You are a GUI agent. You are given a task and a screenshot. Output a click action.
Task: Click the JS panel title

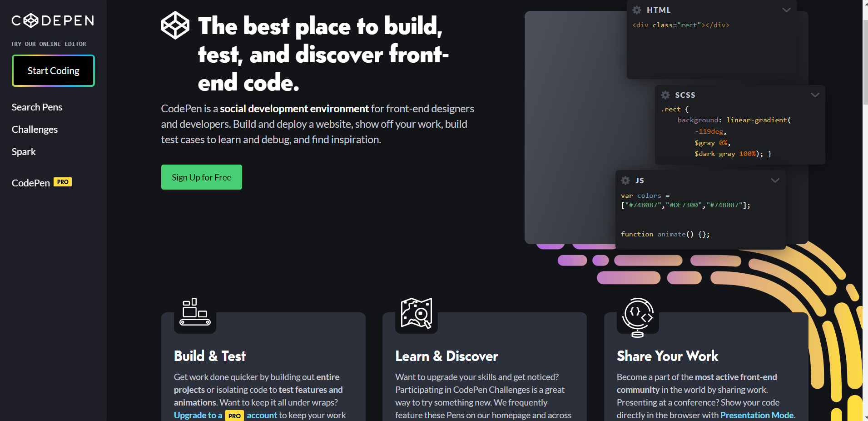(x=640, y=180)
